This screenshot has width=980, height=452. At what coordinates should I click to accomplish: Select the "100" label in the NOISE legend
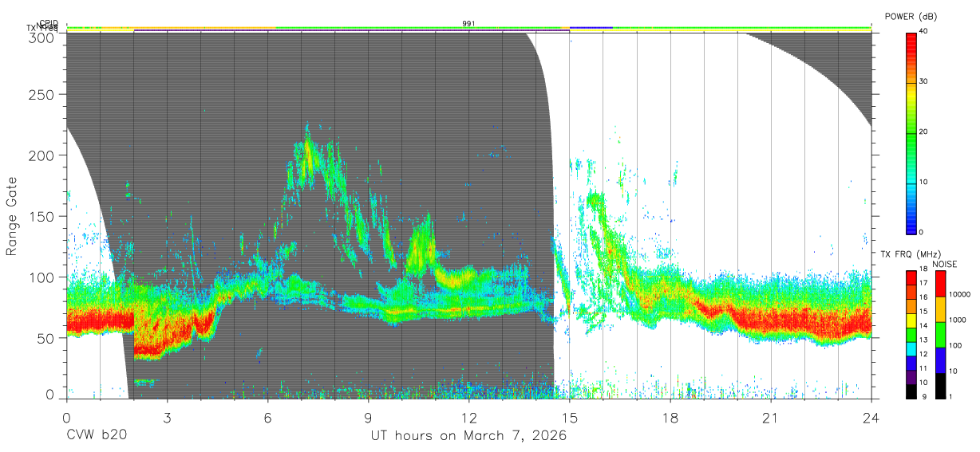(x=956, y=345)
